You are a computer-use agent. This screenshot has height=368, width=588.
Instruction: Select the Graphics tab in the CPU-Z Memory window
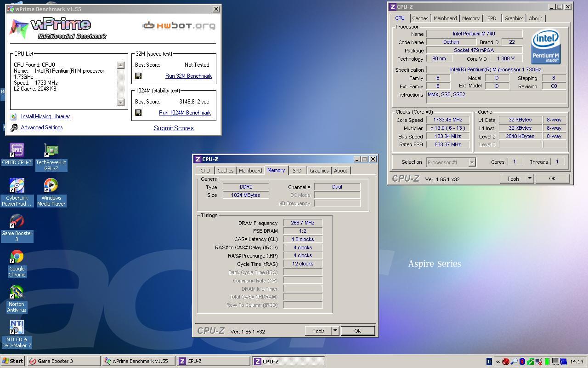coord(319,171)
